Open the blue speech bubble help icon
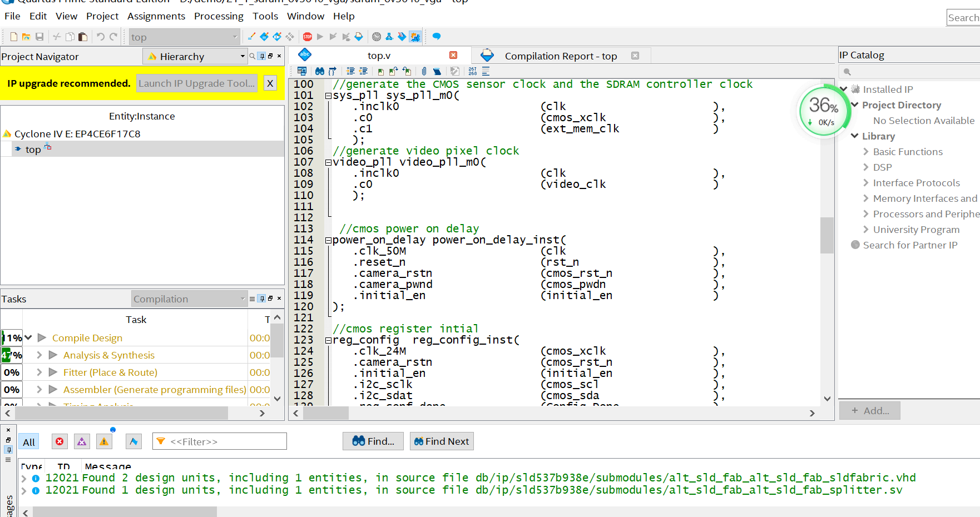The width and height of the screenshot is (980, 517). (x=437, y=37)
